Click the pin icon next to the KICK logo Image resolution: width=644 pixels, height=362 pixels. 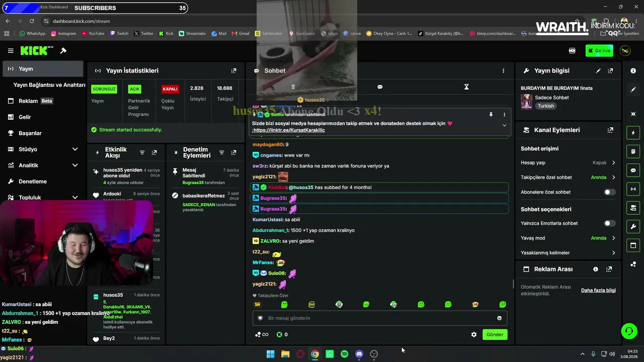63,51
